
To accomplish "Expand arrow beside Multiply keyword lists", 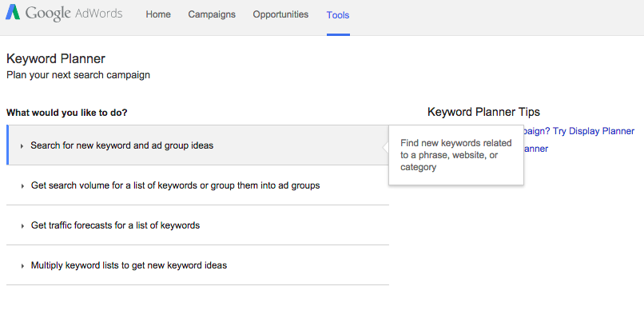I will click(x=22, y=266).
